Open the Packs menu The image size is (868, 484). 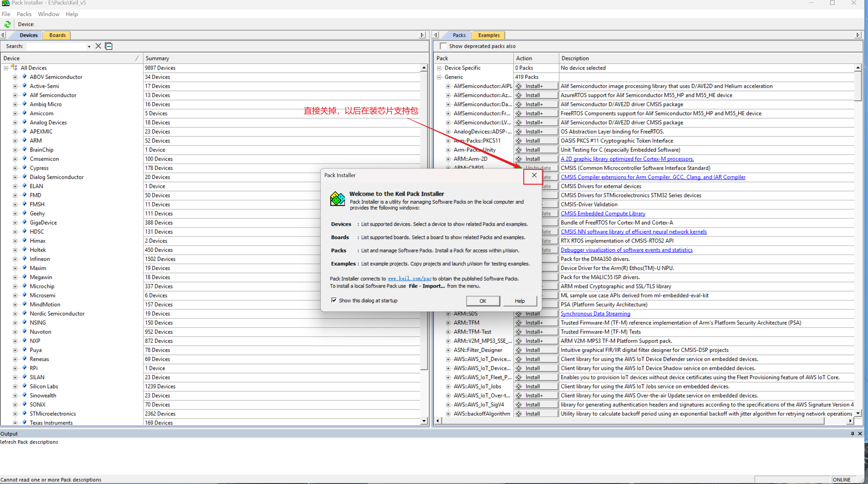pyautogui.click(x=24, y=14)
